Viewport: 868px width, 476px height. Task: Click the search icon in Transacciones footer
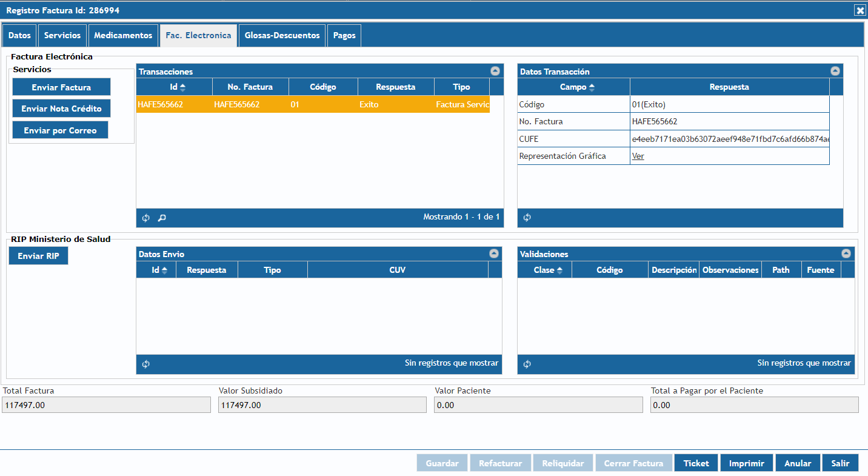point(162,218)
